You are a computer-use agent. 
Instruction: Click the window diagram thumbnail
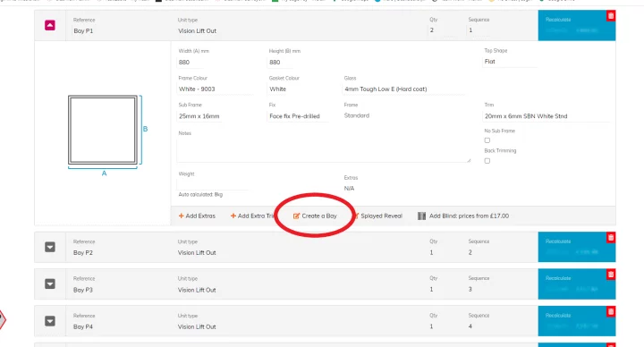103,130
